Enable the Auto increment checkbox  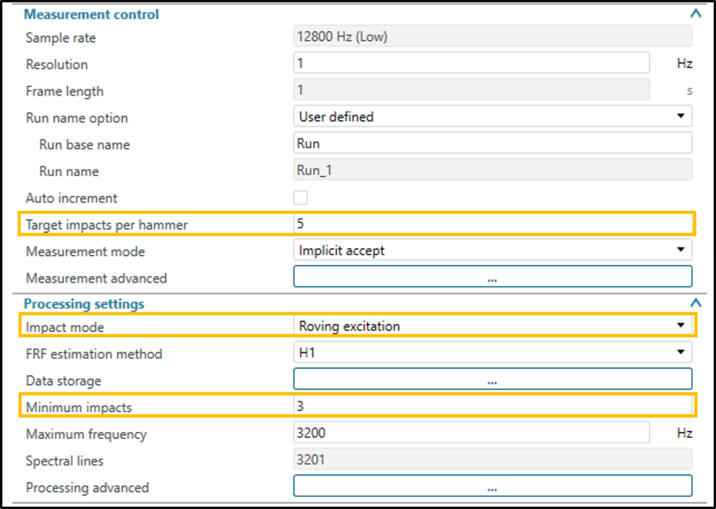[x=300, y=198]
